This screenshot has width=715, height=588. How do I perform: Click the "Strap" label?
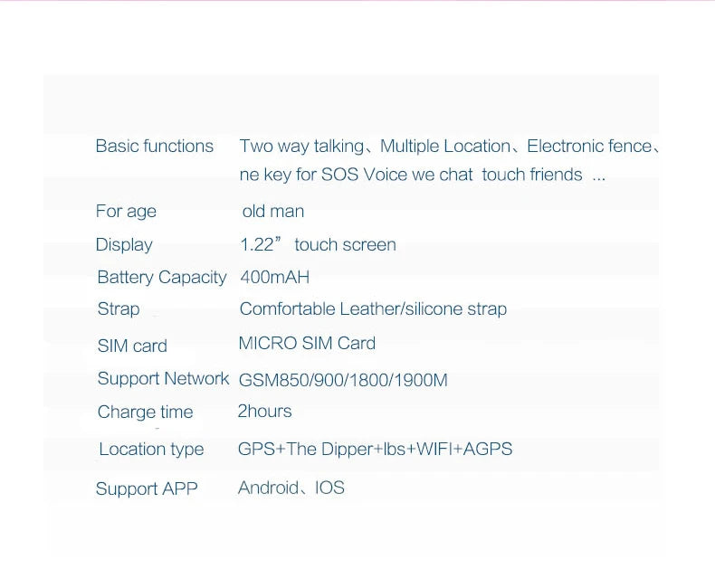[119, 309]
